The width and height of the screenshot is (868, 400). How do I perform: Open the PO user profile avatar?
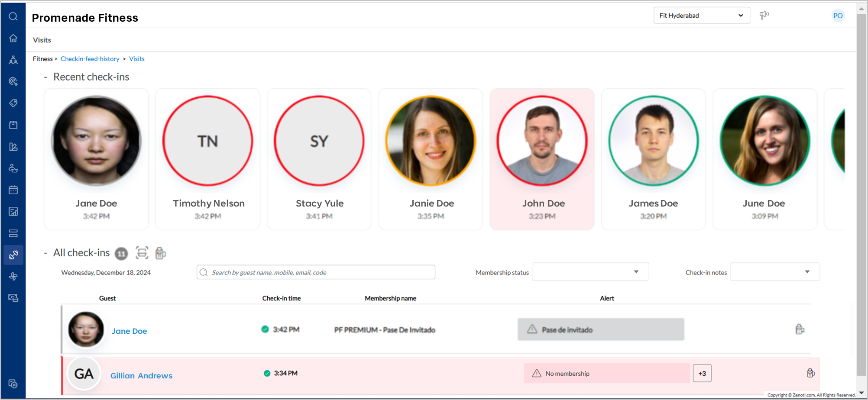838,16
